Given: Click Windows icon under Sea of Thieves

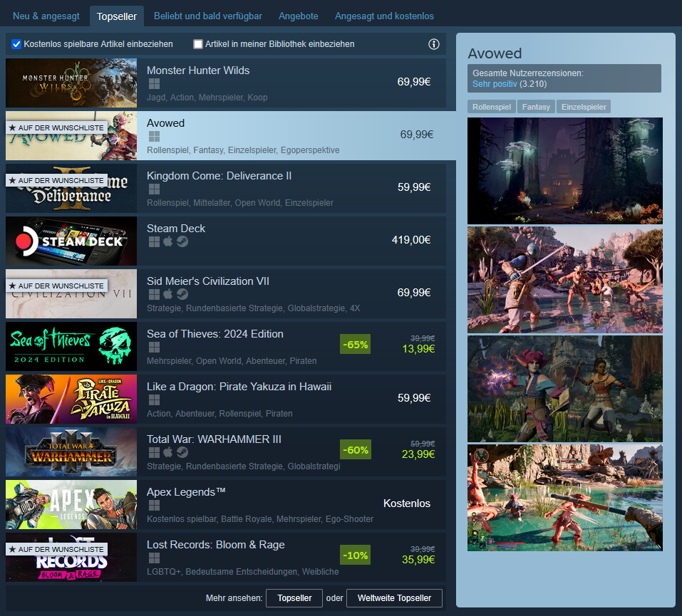Looking at the screenshot, I should (154, 347).
